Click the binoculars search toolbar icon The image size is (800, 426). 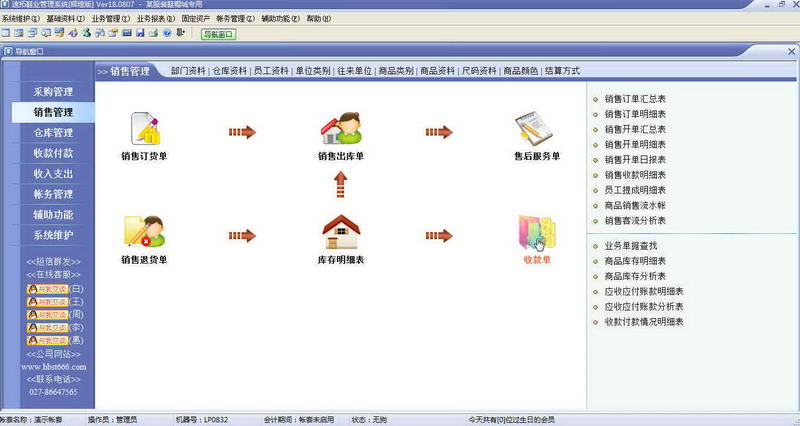(x=99, y=33)
